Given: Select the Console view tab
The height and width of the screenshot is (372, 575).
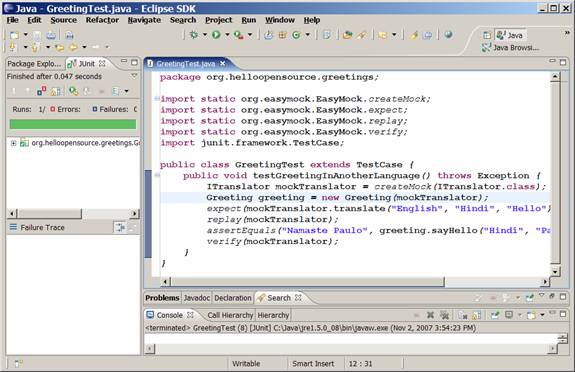Looking at the screenshot, I should [170, 315].
